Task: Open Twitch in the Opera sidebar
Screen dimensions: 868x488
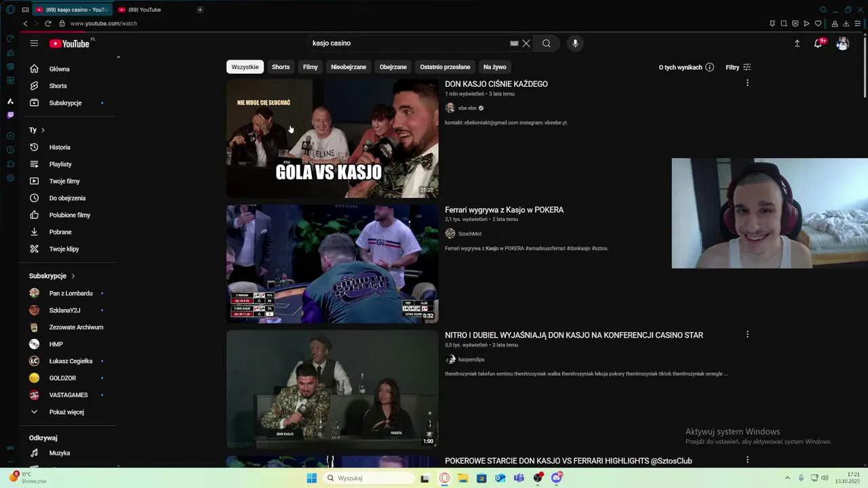Action: pos(10,115)
